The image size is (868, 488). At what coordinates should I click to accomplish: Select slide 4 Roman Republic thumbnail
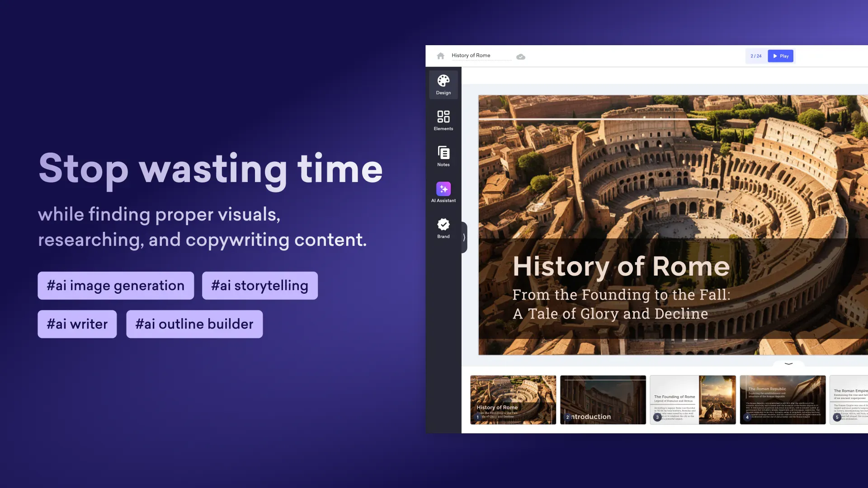(x=783, y=399)
